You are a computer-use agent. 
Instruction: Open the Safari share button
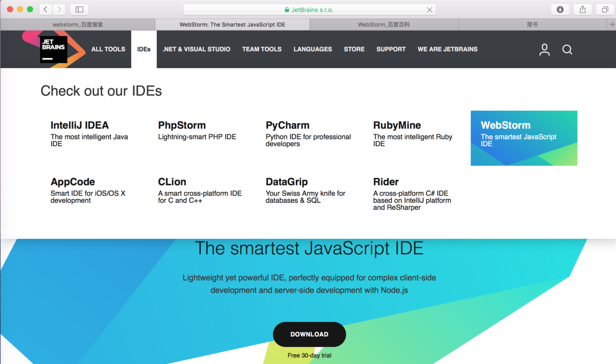pos(583,9)
